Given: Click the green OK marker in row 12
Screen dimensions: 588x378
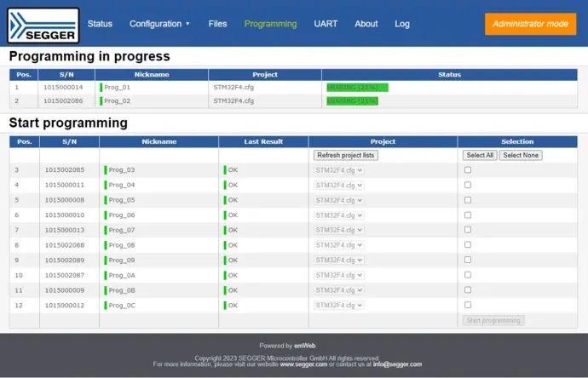Looking at the screenshot, I should coord(225,305).
